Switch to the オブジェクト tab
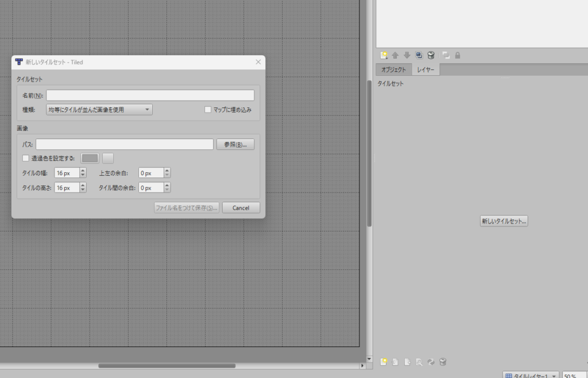 click(394, 70)
